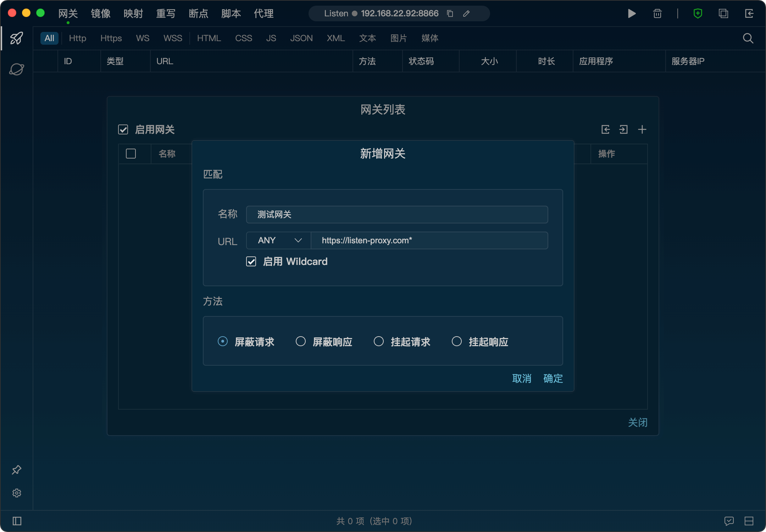Switch to the JSON filter tab
766x532 pixels.
(301, 38)
